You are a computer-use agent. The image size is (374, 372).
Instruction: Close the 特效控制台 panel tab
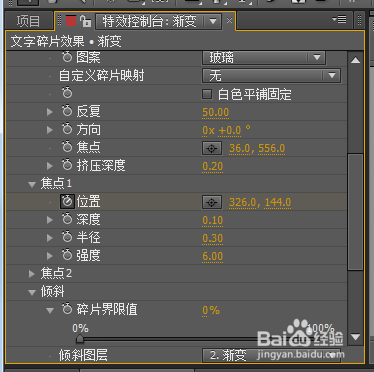pos(229,21)
